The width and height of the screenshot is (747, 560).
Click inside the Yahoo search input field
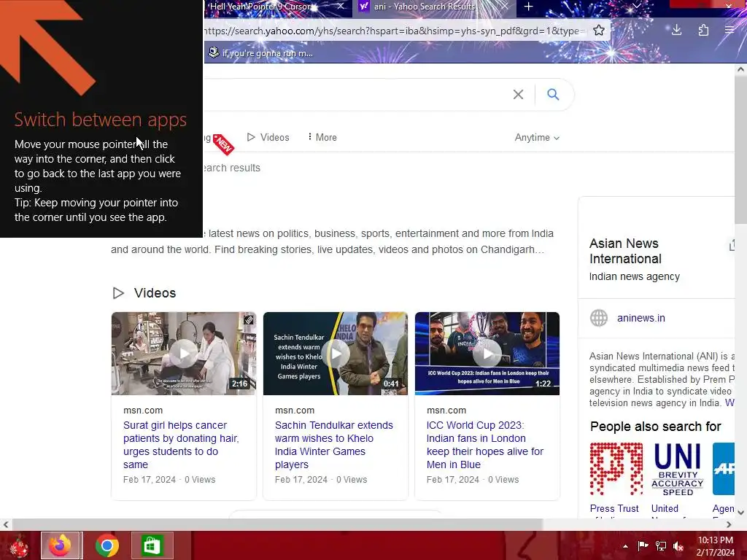pos(355,94)
